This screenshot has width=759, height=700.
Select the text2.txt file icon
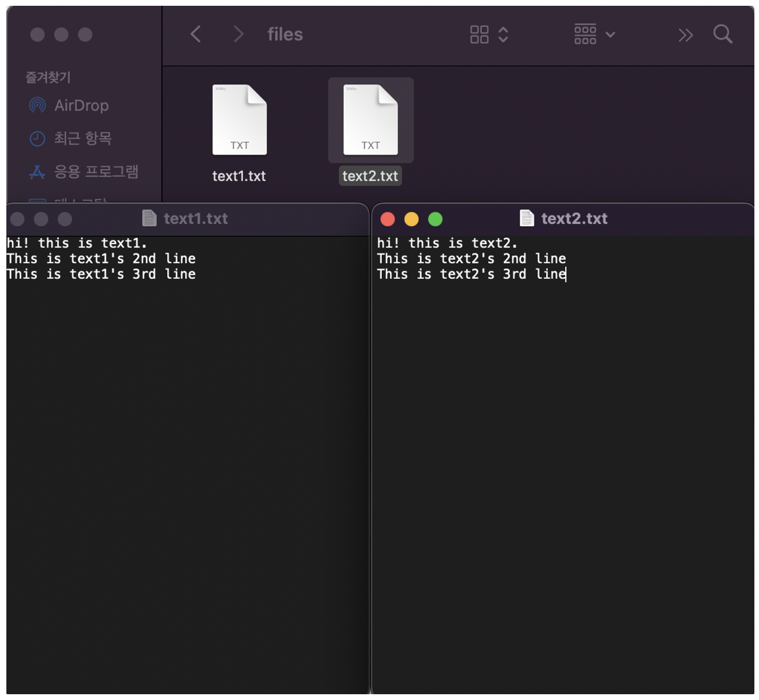370,120
